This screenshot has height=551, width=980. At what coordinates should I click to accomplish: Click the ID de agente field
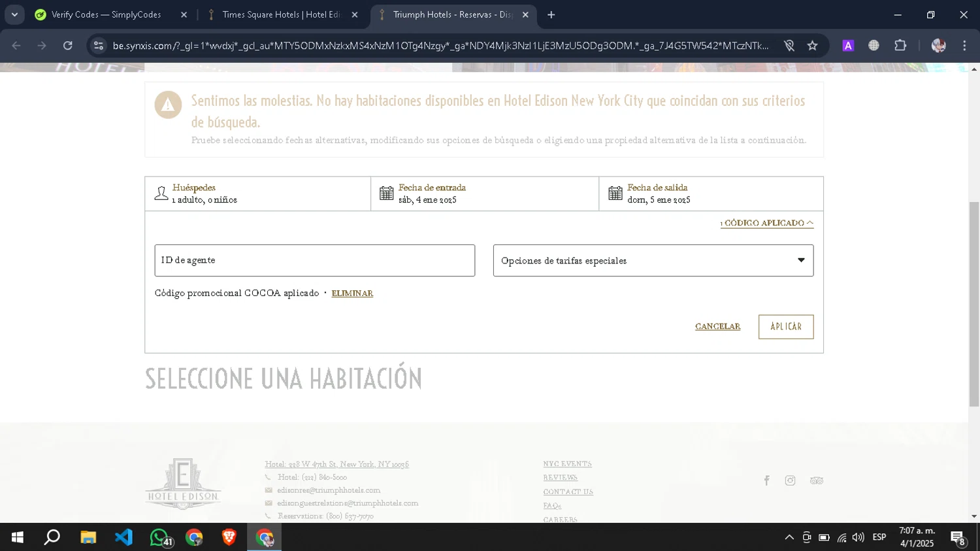(315, 260)
